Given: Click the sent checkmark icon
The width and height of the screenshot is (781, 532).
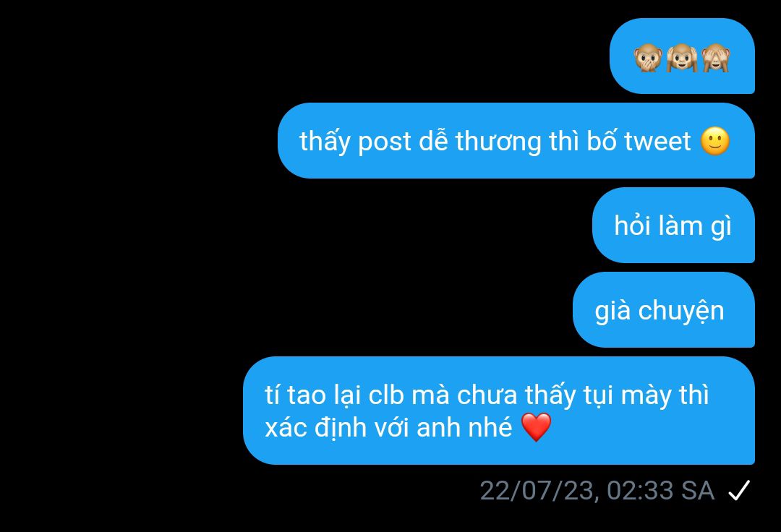Looking at the screenshot, I should (739, 490).
